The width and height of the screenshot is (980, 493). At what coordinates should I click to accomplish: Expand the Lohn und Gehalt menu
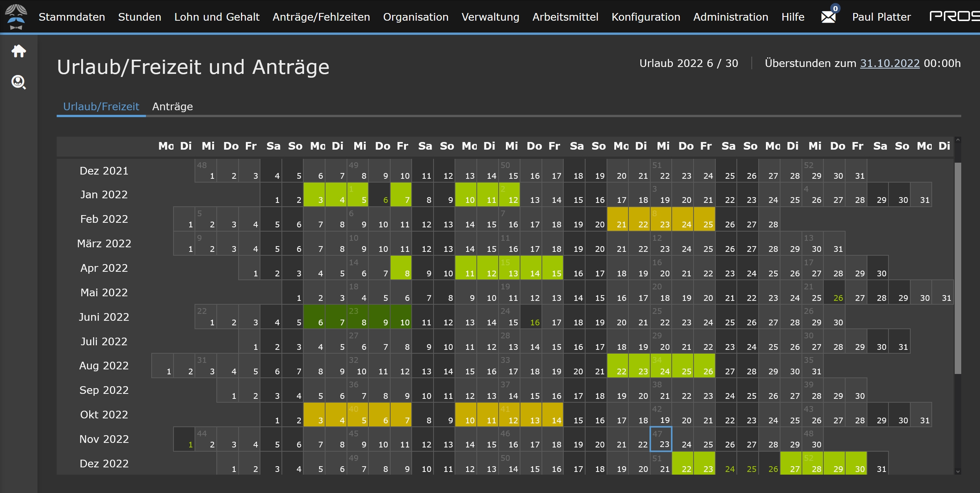point(217,17)
